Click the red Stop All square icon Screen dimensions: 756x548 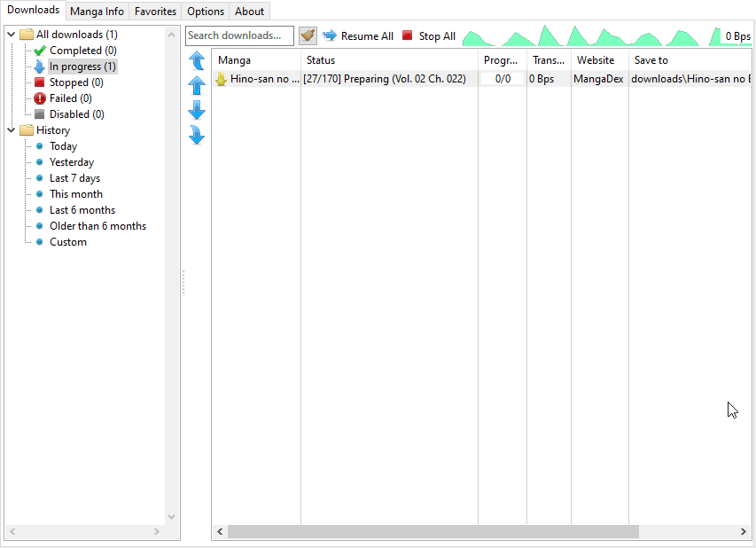pos(408,35)
